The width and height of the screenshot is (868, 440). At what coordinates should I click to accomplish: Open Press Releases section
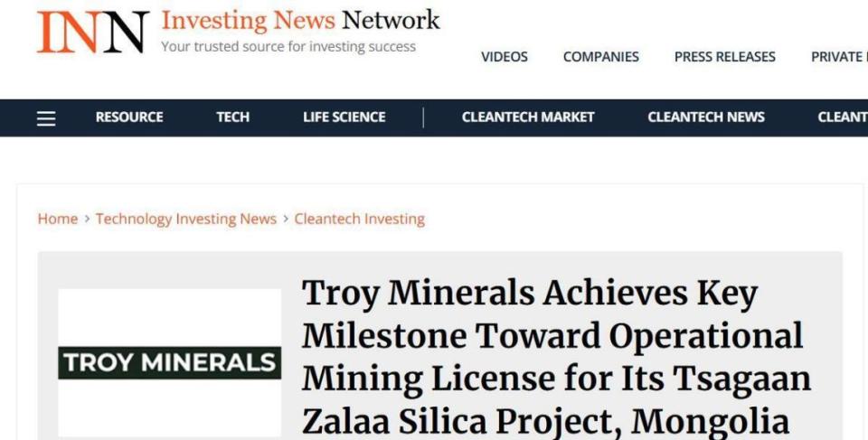pyautogui.click(x=724, y=57)
